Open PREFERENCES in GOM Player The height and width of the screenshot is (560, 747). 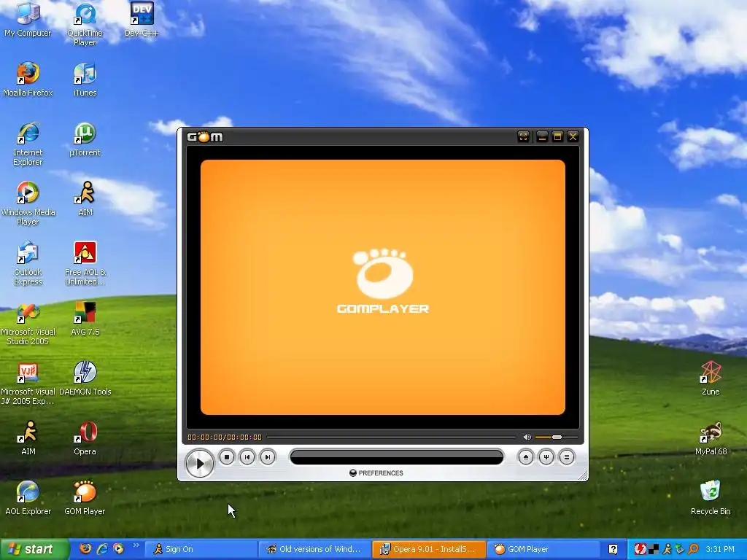pos(376,472)
